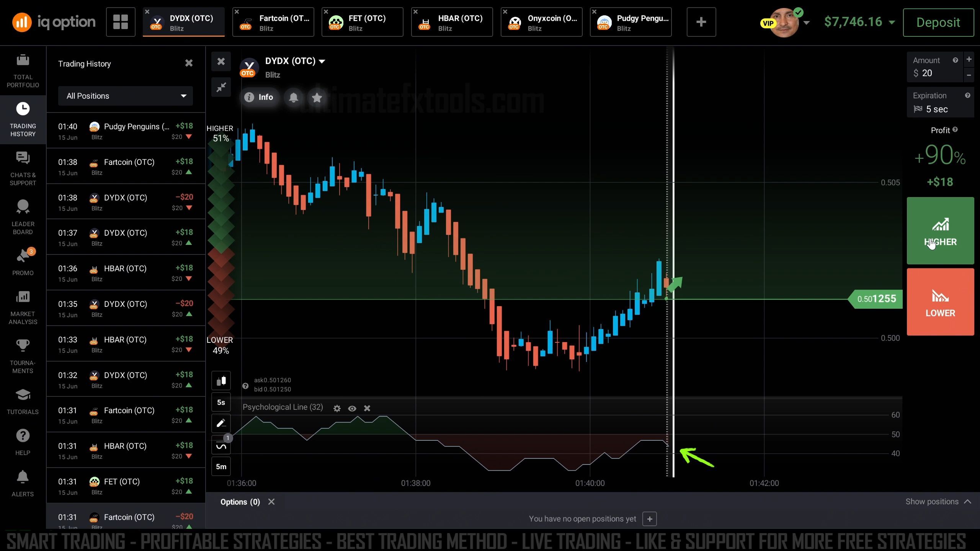Viewport: 980px width, 551px height.
Task: Toggle Psychological Line visibility eye
Action: (352, 408)
